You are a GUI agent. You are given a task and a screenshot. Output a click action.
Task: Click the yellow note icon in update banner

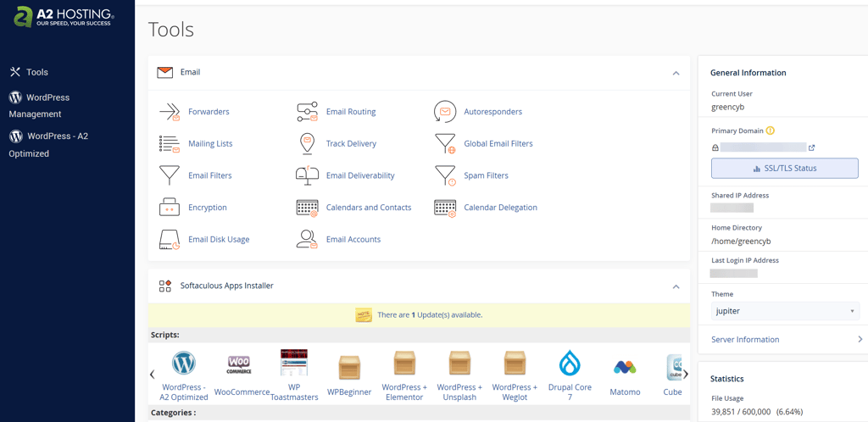pyautogui.click(x=363, y=314)
